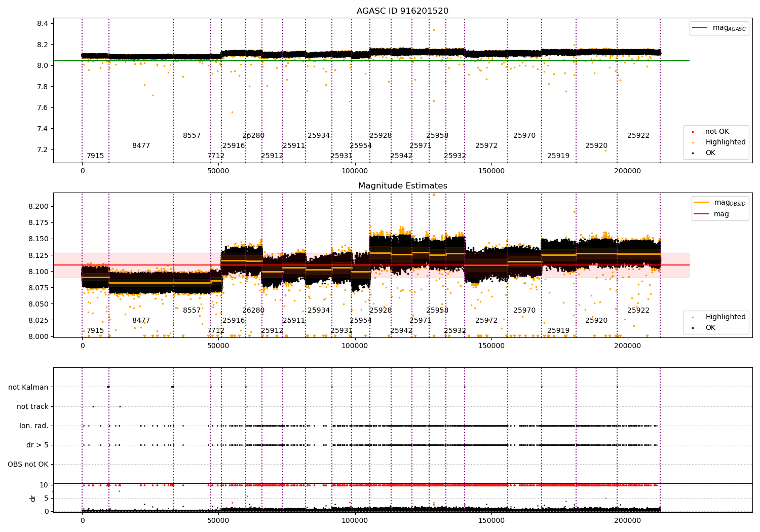The width and height of the screenshot is (760, 532).
Task: Select 'OK' in the Magnitude Estimates plot legend
Action: (x=710, y=328)
